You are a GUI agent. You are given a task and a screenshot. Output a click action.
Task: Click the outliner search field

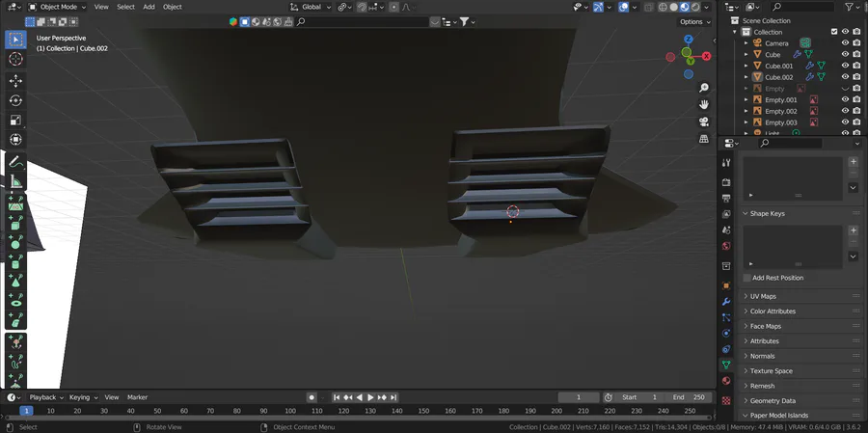point(802,7)
